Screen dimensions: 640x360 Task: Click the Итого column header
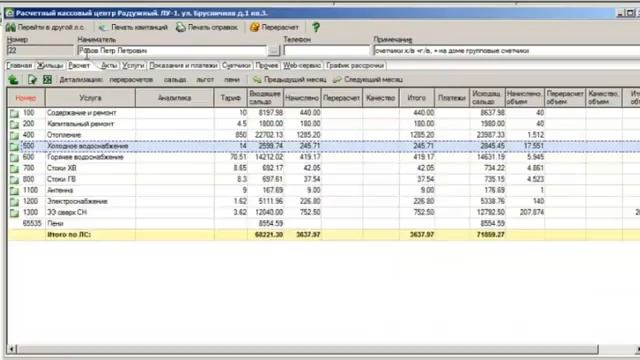[x=417, y=98]
